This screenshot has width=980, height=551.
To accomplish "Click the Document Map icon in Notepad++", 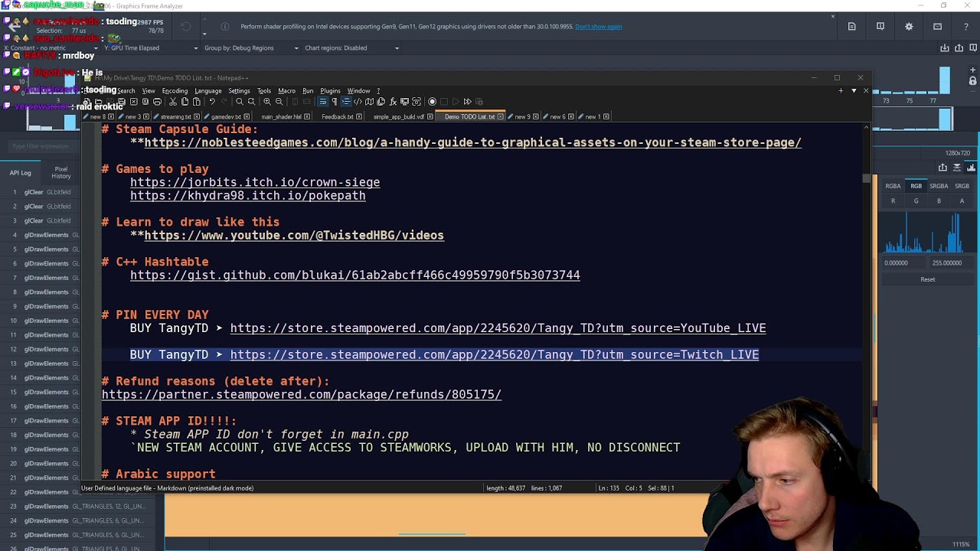I will 369,102.
